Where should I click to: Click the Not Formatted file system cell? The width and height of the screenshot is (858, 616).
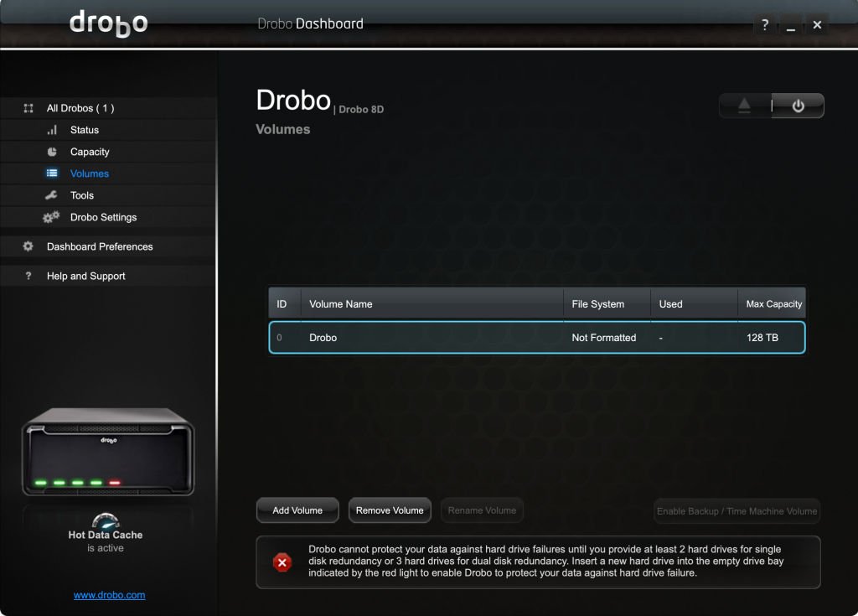[x=604, y=338]
